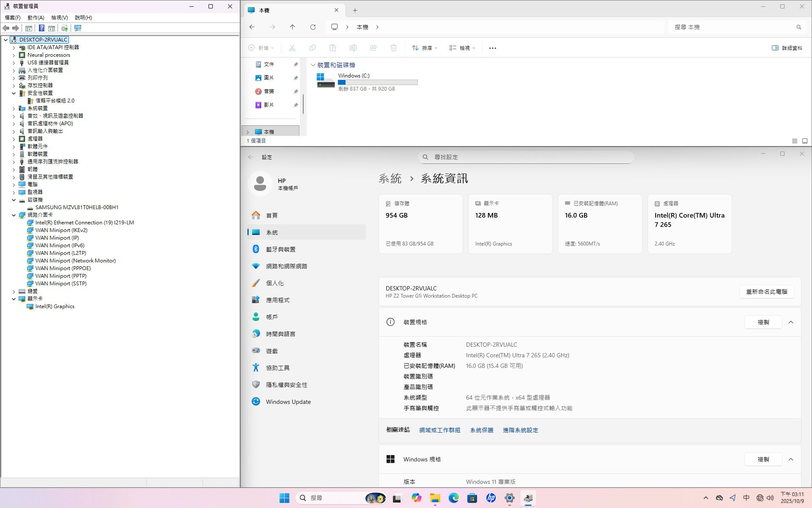
Task: Click the scan for hardware changes icon
Action: click(x=78, y=28)
